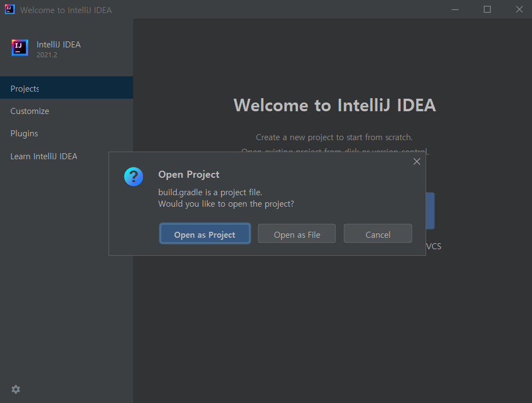The image size is (532, 403).
Task: Minimize the IntelliJ IDEA welcome window
Action: tap(455, 9)
